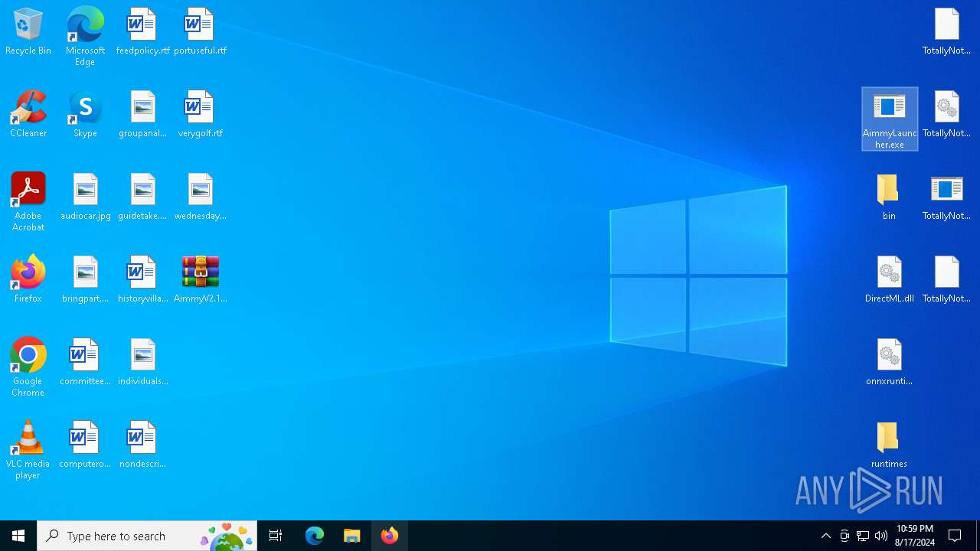Select the computero... Word document icon

85,445
